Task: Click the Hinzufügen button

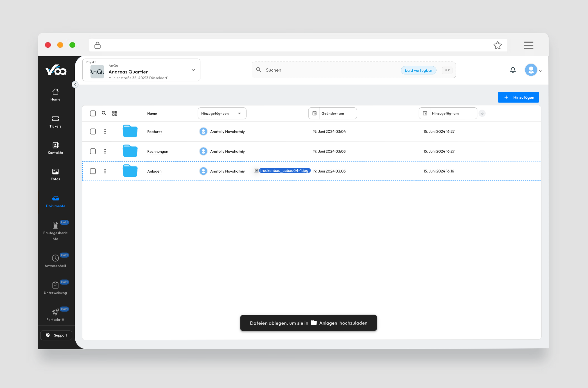Action: click(518, 97)
